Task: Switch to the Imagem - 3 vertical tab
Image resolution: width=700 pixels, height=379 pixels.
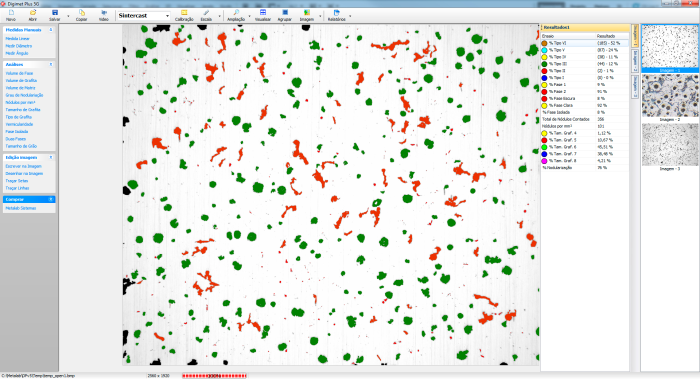Action: 635,86
